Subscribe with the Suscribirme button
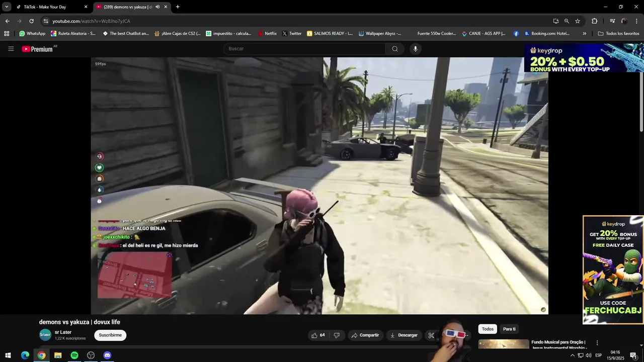The height and width of the screenshot is (362, 644). (110, 335)
